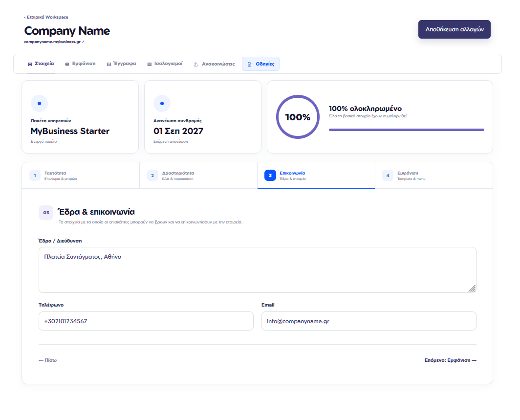Go back to Εταιρικό Workspace link
Image resolution: width=520 pixels, height=420 pixels.
[46, 17]
